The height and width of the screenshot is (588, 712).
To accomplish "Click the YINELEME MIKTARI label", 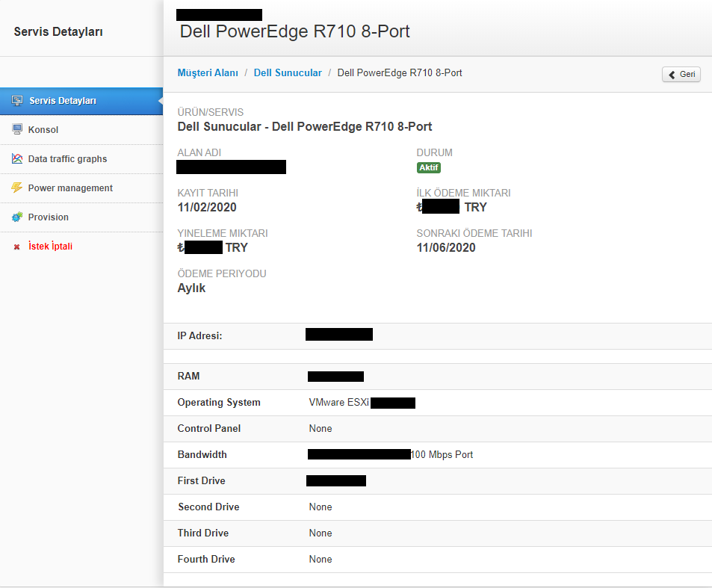I will (222, 233).
